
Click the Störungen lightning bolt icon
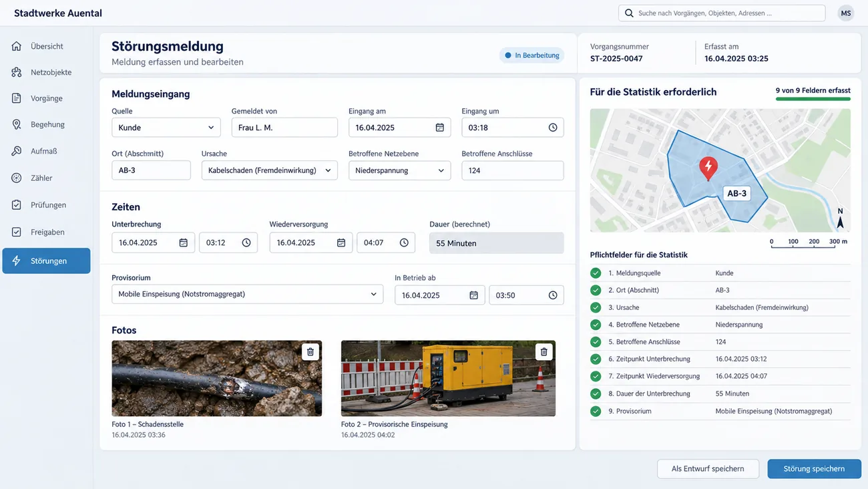coord(17,261)
